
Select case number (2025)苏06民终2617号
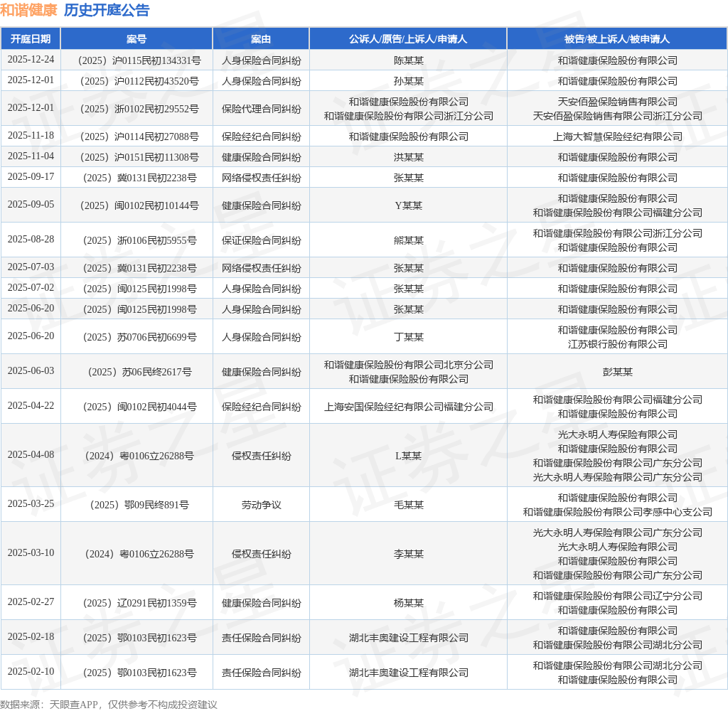coord(139,373)
